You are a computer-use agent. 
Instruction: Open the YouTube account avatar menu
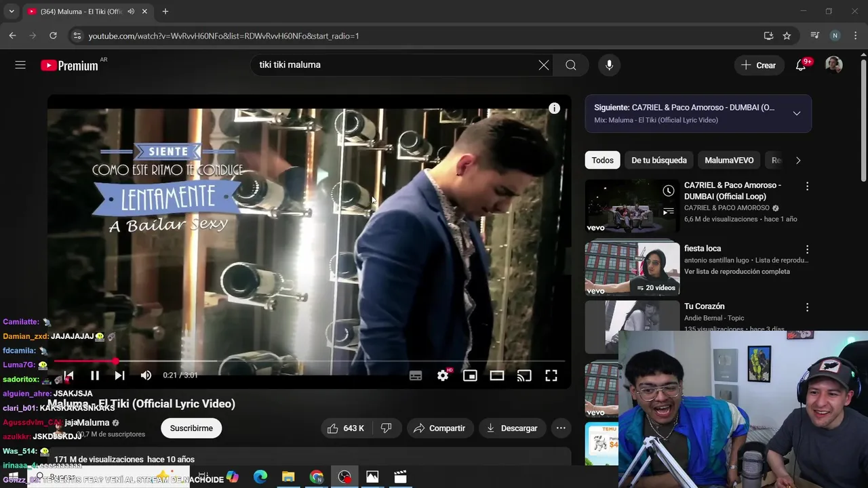[x=833, y=65]
